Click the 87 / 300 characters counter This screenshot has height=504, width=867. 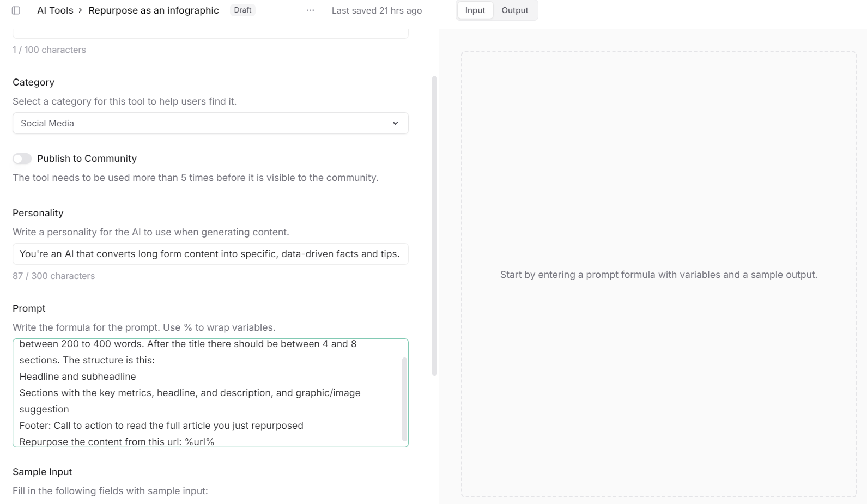tap(53, 276)
